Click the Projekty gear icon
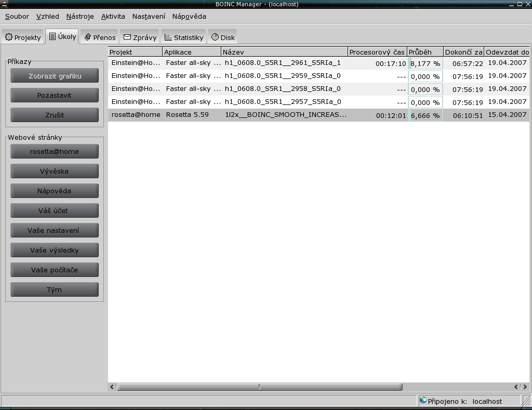This screenshot has height=410, width=532. (x=9, y=37)
